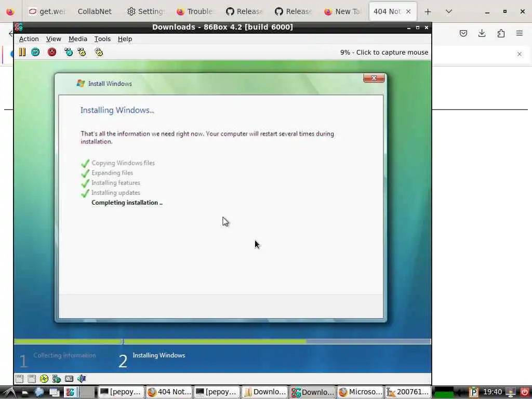Screen dimensions: 532x399
Task: Switch to the Settings Firefox tab
Action: click(x=145, y=11)
